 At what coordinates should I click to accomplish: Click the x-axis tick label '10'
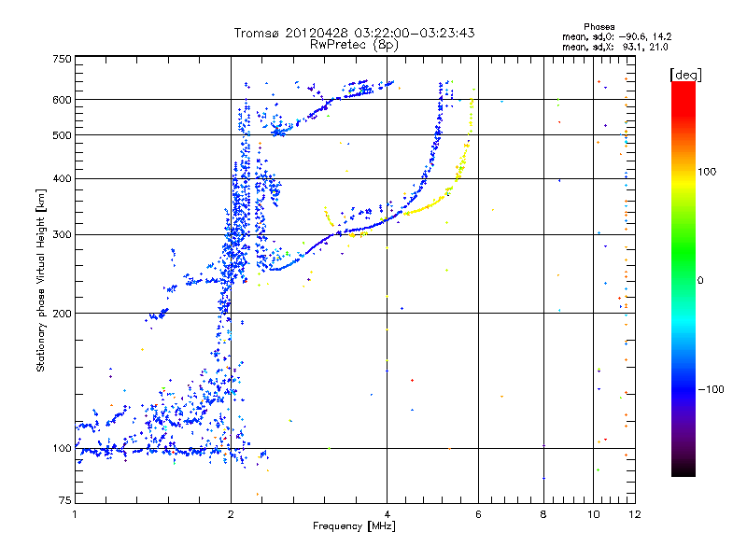point(593,514)
